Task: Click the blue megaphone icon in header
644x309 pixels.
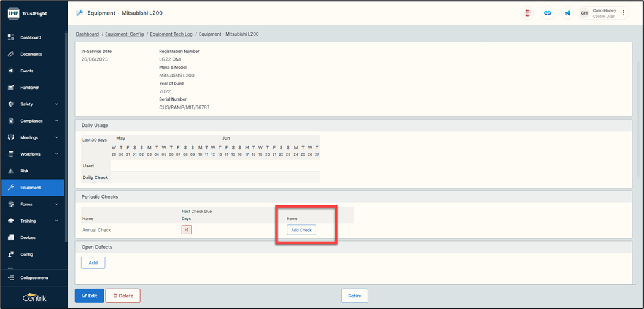Action: coord(567,13)
